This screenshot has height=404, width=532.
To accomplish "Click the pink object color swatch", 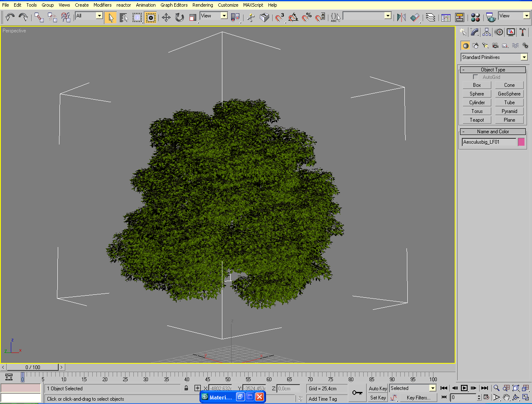I will pyautogui.click(x=521, y=142).
